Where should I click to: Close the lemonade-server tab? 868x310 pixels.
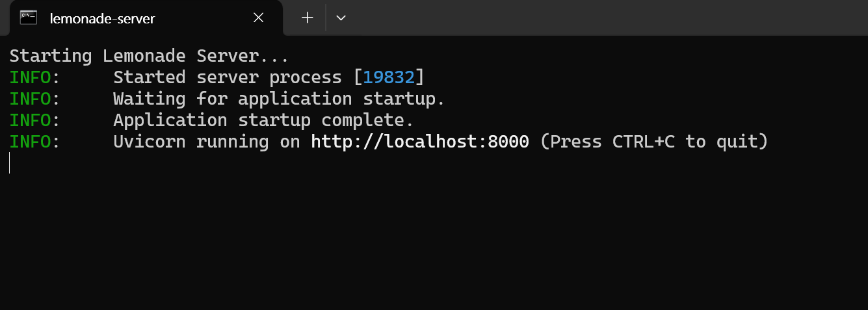(258, 18)
